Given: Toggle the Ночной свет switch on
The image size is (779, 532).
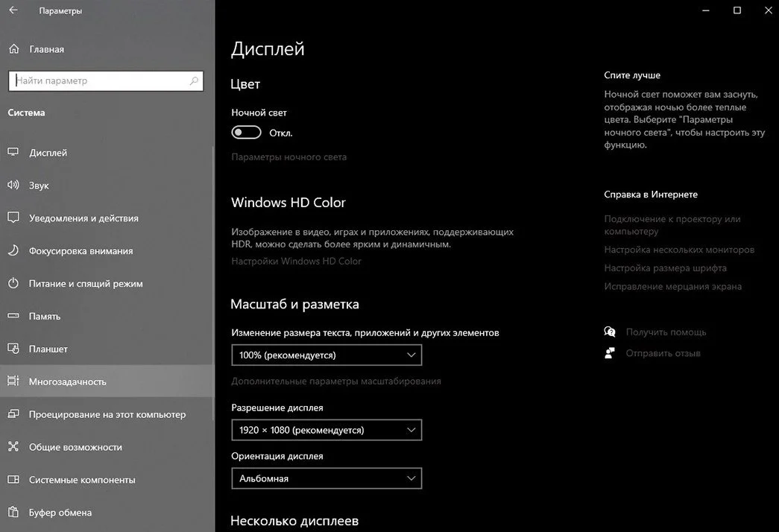Looking at the screenshot, I should point(247,133).
